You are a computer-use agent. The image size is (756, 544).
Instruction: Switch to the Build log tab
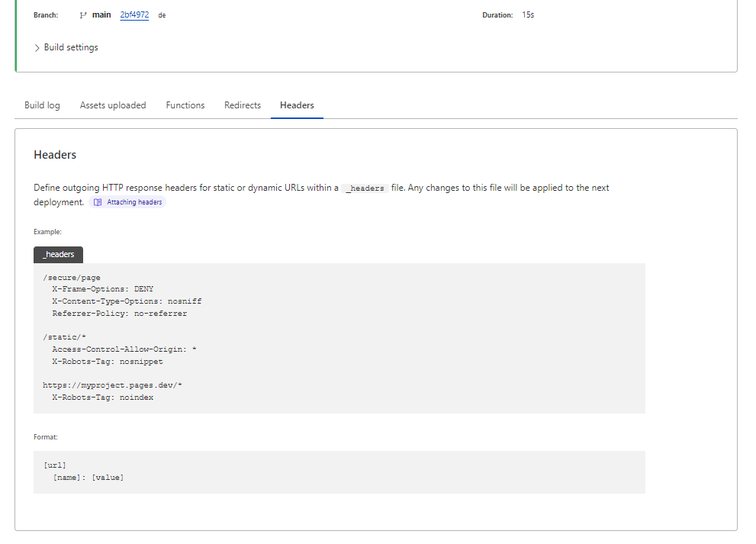click(x=42, y=105)
